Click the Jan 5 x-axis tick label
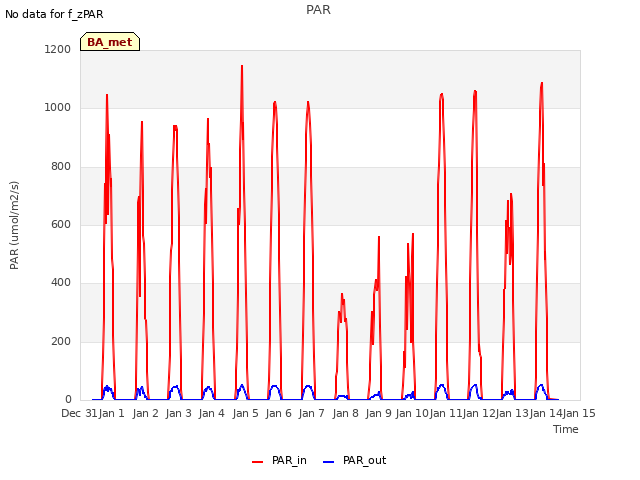Viewport: 640px width, 480px height. pos(245,413)
